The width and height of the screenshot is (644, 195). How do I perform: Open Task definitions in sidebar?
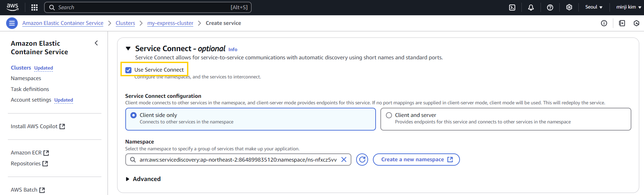tap(30, 89)
